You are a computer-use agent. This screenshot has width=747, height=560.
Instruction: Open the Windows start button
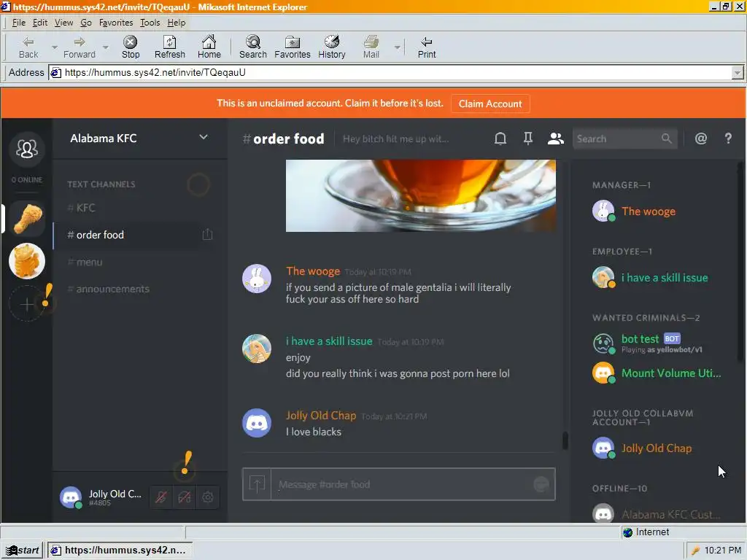click(x=22, y=550)
